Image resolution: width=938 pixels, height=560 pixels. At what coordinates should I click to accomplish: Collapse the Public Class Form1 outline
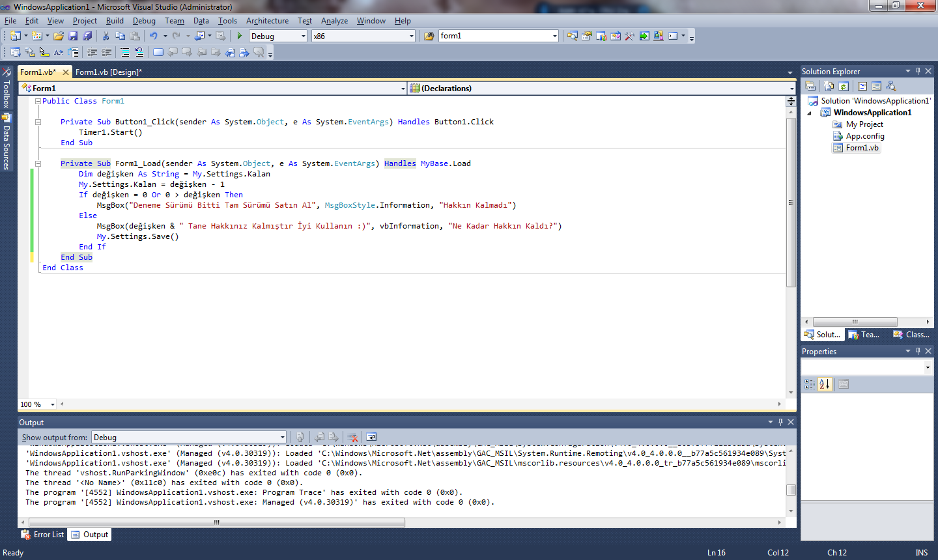point(38,101)
